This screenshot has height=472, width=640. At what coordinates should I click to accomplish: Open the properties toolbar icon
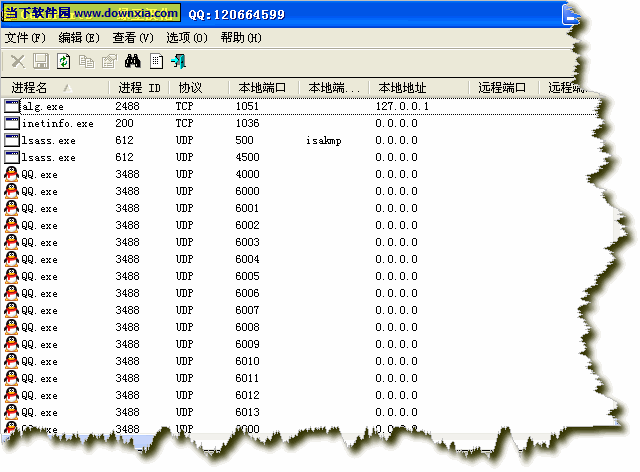pos(108,61)
